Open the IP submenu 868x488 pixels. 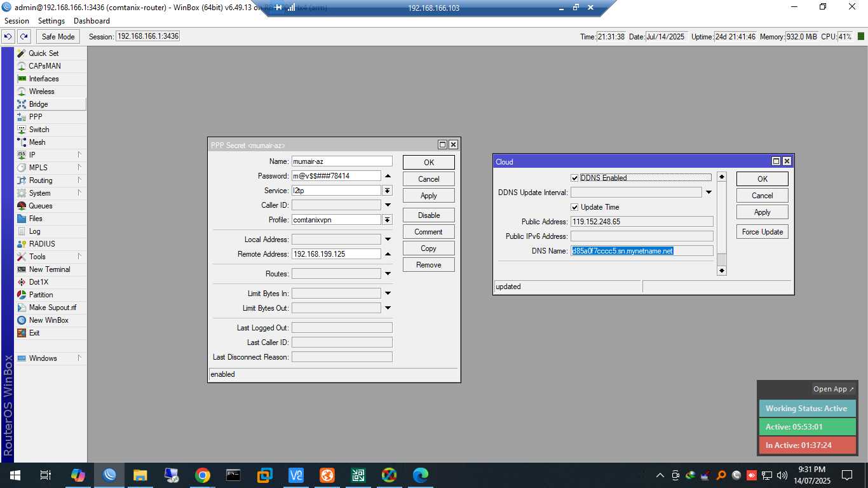[x=50, y=155]
